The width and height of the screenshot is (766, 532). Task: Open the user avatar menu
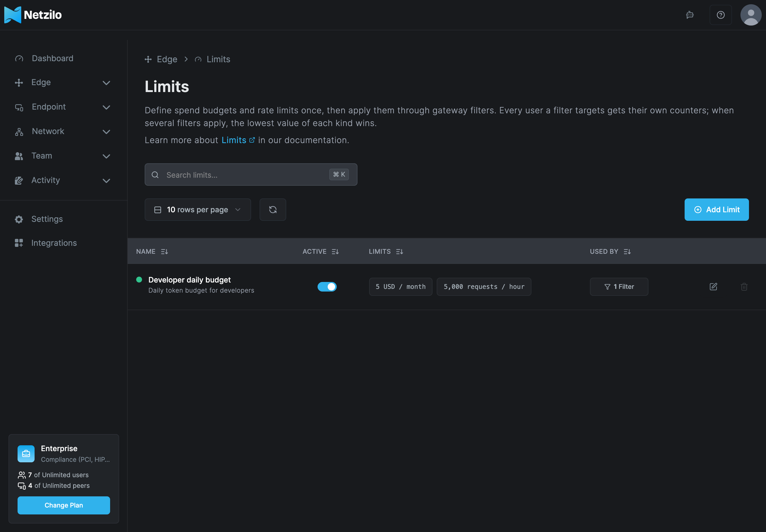[751, 15]
